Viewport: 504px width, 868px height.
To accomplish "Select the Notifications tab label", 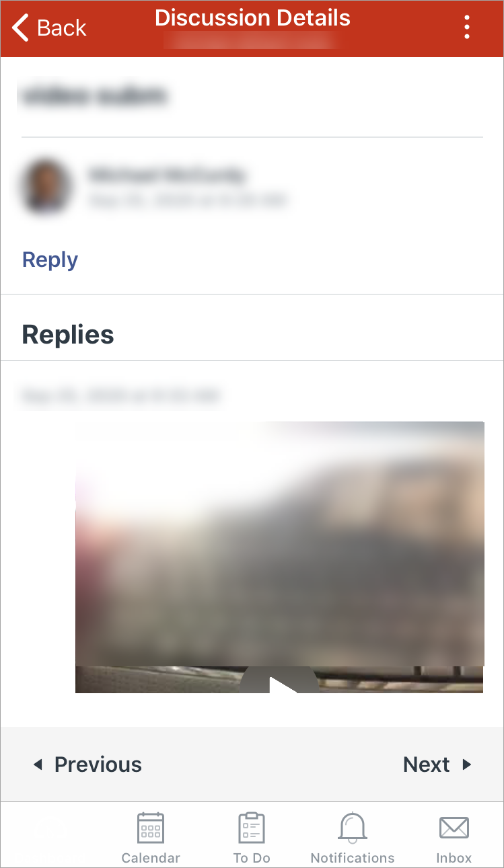I will point(353,858).
